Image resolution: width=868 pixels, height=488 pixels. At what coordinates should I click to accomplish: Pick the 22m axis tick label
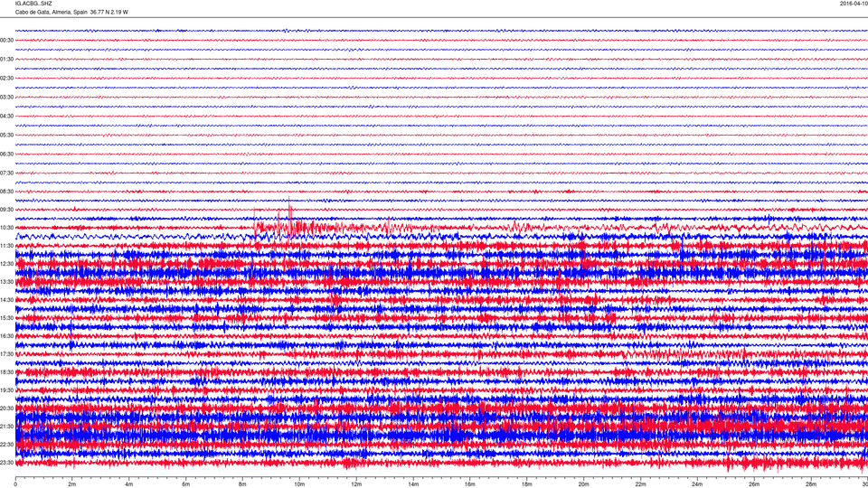pyautogui.click(x=640, y=484)
